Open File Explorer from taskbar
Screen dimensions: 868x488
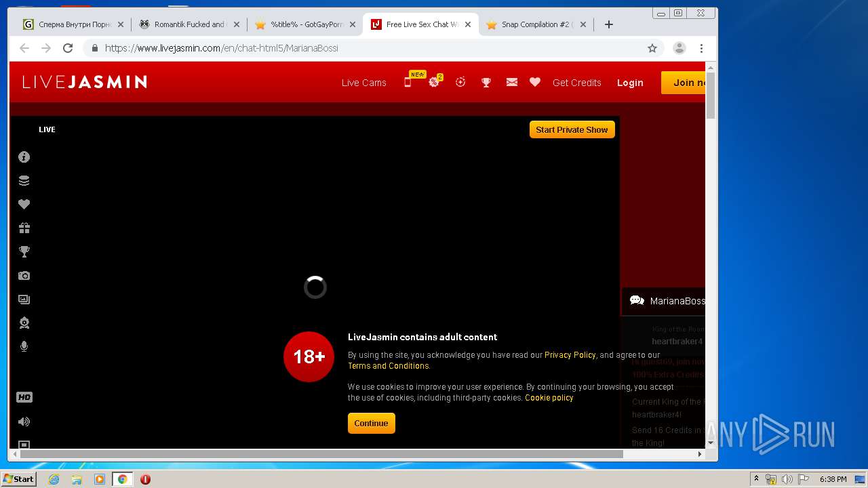pyautogui.click(x=77, y=479)
